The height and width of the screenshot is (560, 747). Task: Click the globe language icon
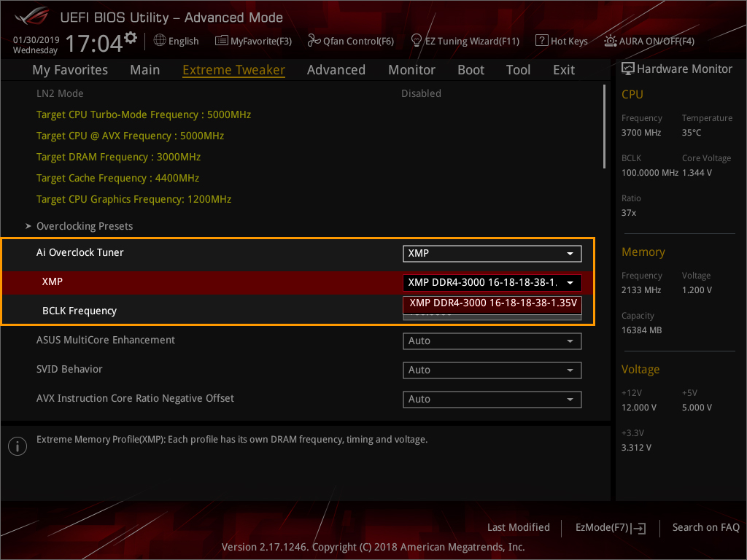tap(160, 41)
